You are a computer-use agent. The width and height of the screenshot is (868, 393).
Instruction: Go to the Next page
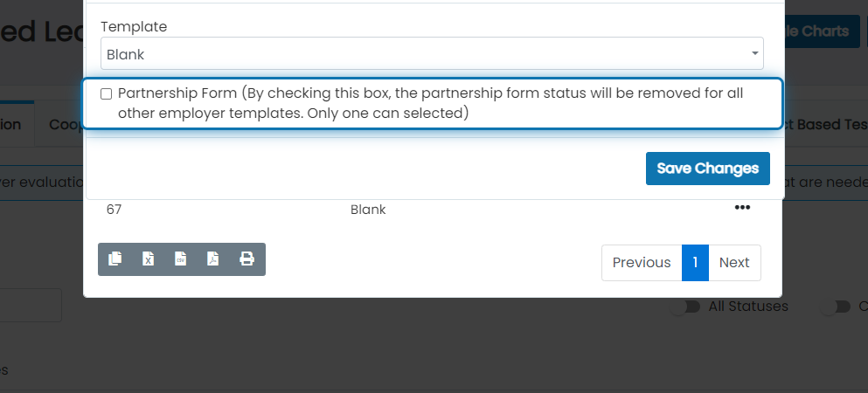point(734,263)
